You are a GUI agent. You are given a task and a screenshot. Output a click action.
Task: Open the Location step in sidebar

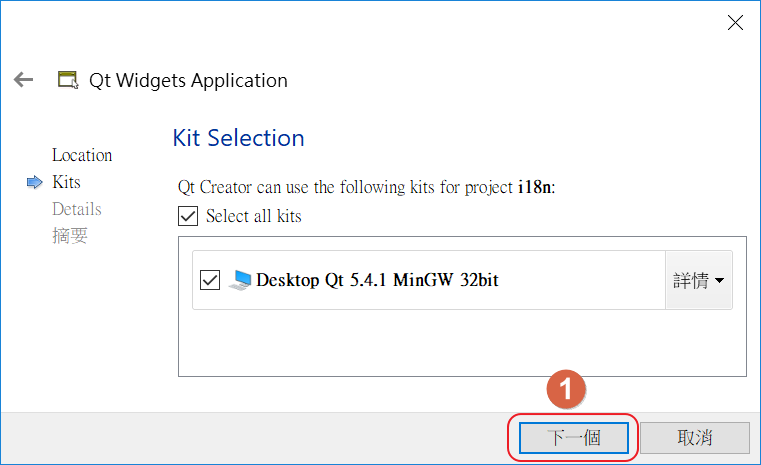tap(82, 155)
